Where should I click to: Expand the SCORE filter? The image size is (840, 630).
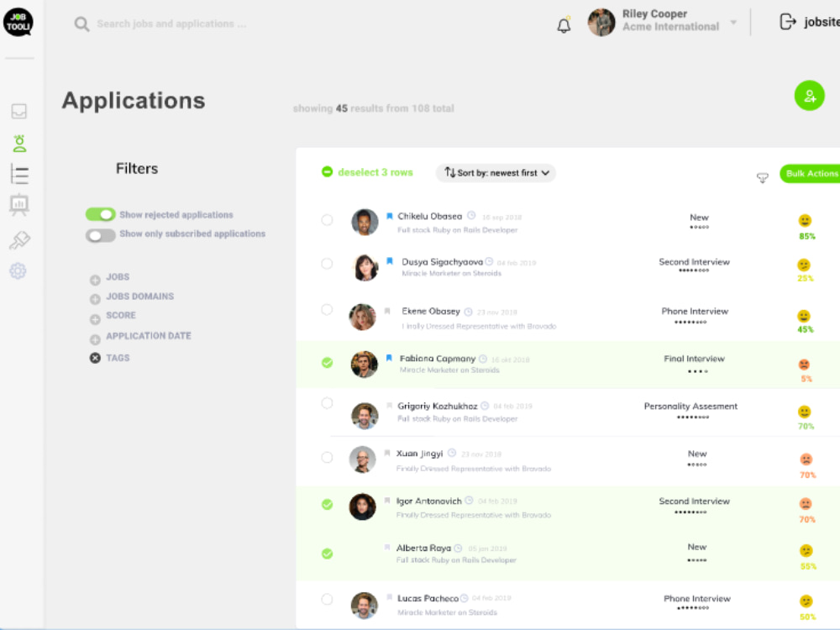point(95,319)
